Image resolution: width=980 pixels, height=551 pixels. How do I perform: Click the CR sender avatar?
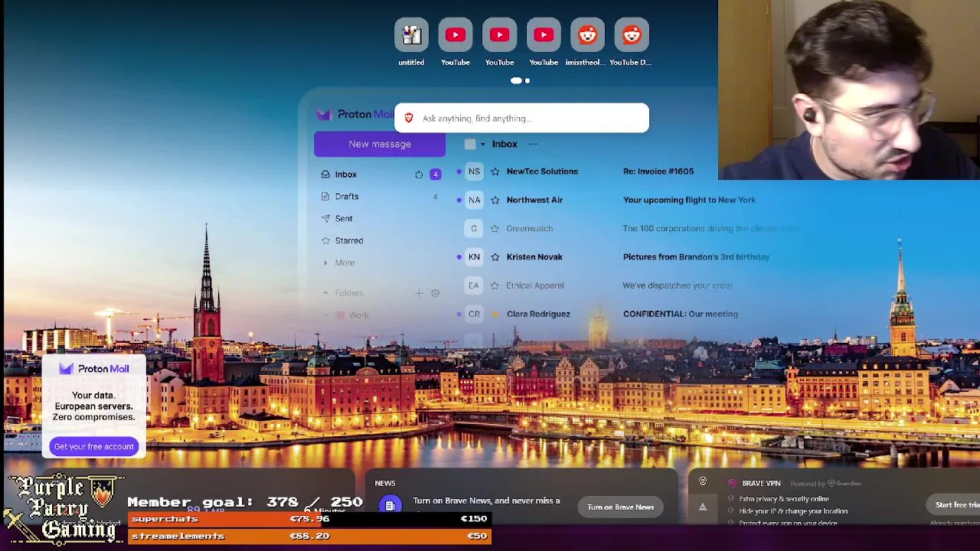coord(474,314)
